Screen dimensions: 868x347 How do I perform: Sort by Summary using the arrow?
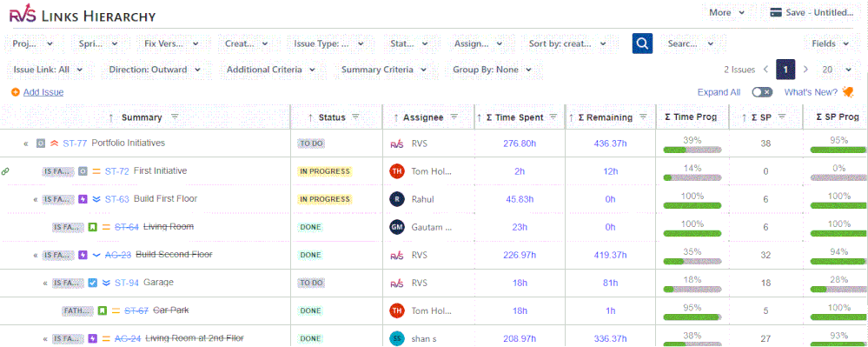[x=110, y=117]
